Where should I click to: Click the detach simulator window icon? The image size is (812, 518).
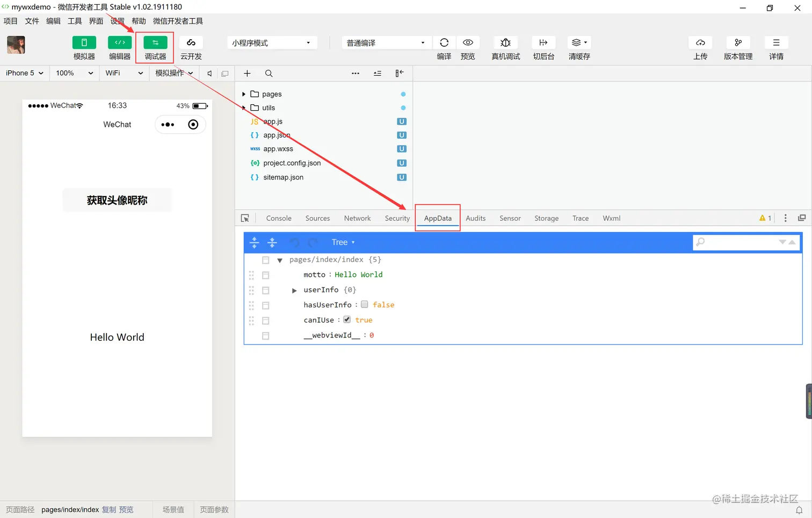tap(225, 74)
